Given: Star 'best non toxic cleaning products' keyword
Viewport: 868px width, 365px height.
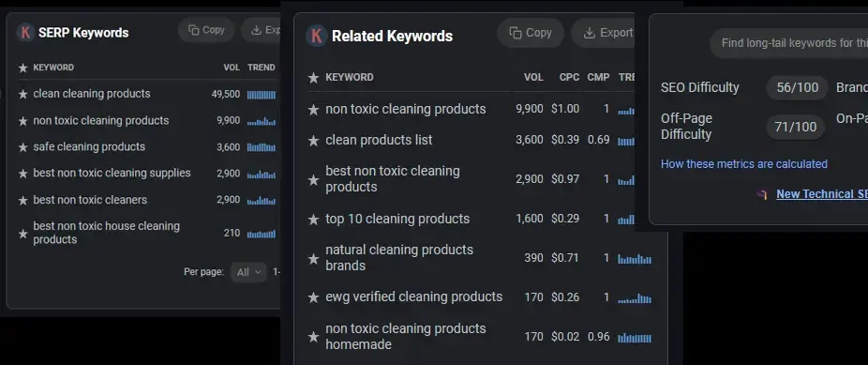Looking at the screenshot, I should point(313,180).
